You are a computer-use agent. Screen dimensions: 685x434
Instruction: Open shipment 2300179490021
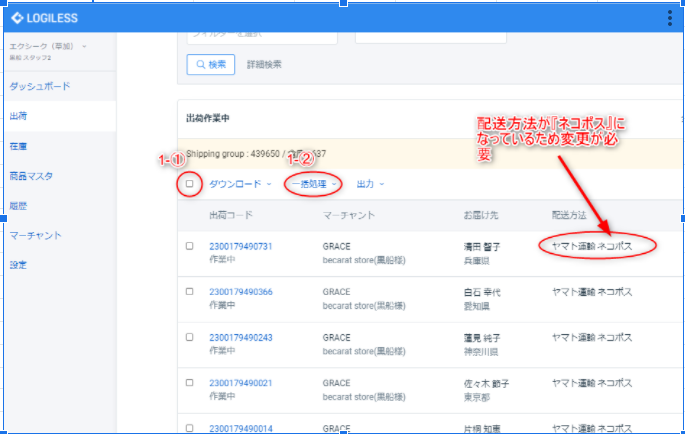(x=241, y=383)
